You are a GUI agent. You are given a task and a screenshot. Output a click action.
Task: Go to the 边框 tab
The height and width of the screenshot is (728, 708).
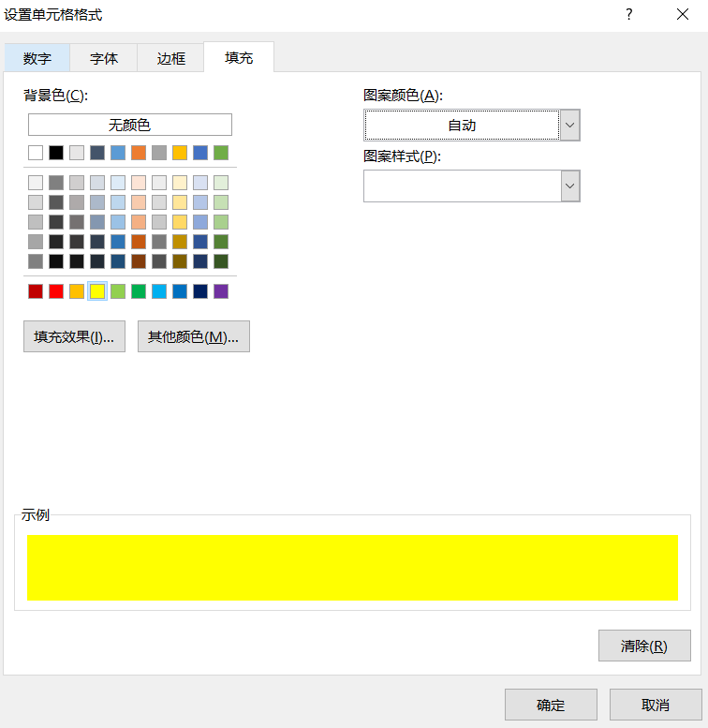point(170,58)
